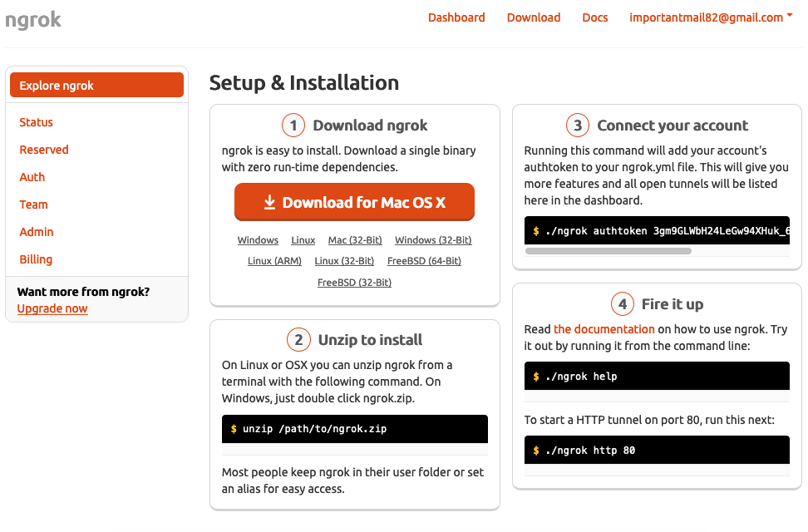
Task: Click the download arrow icon on button
Action: pos(269,202)
